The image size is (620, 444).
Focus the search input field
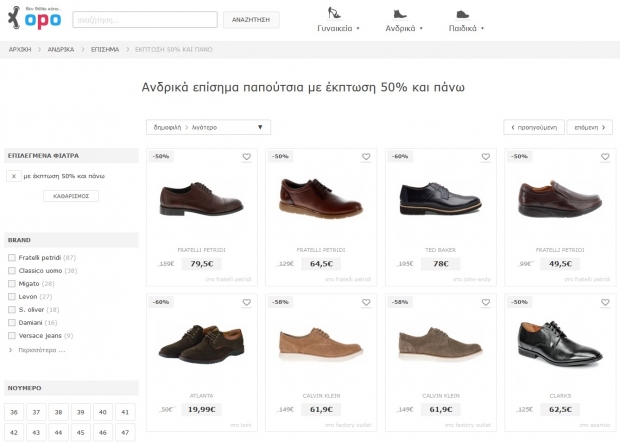point(145,20)
